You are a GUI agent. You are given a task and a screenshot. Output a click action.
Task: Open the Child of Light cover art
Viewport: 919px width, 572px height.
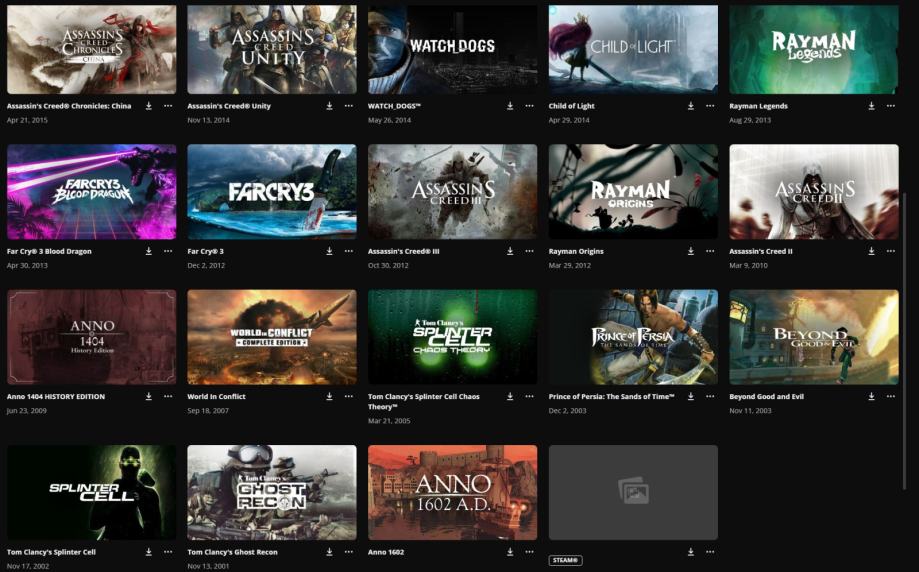[633, 49]
